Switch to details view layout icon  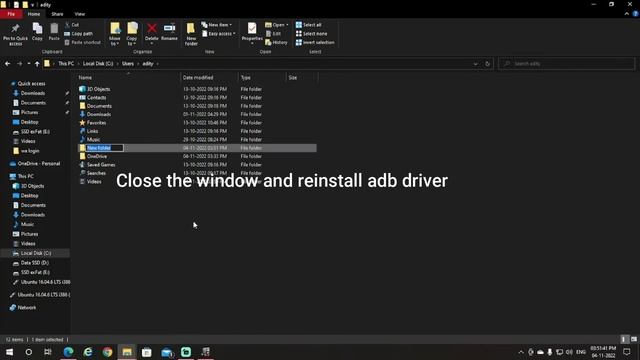[623, 339]
